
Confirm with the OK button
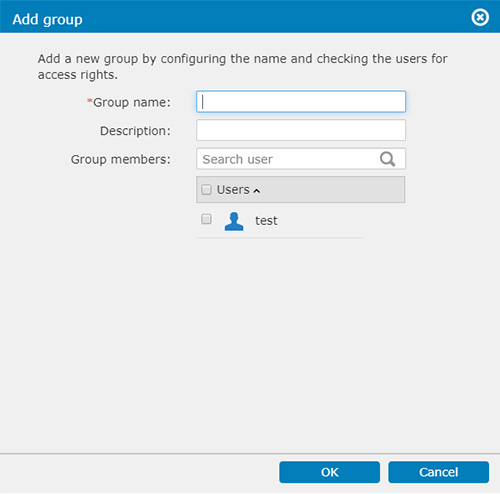329,472
